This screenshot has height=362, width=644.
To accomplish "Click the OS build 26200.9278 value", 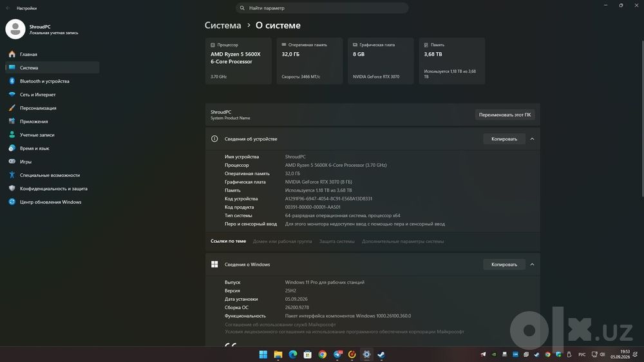I will [297, 307].
